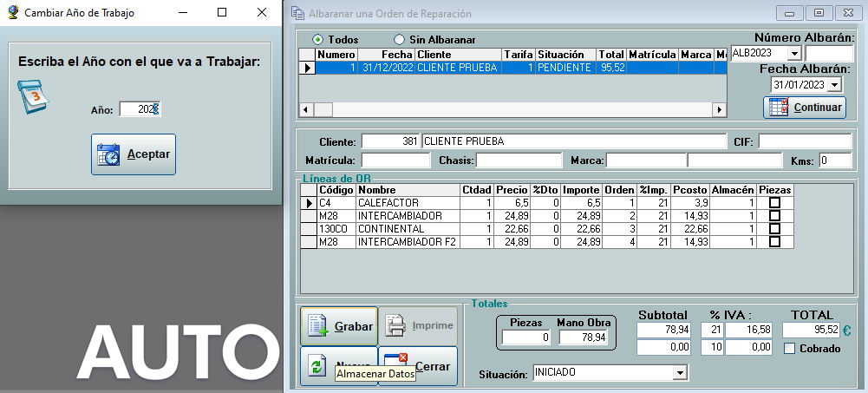Click the CIF input field
This screenshot has height=393, width=868.
pyautogui.click(x=805, y=141)
